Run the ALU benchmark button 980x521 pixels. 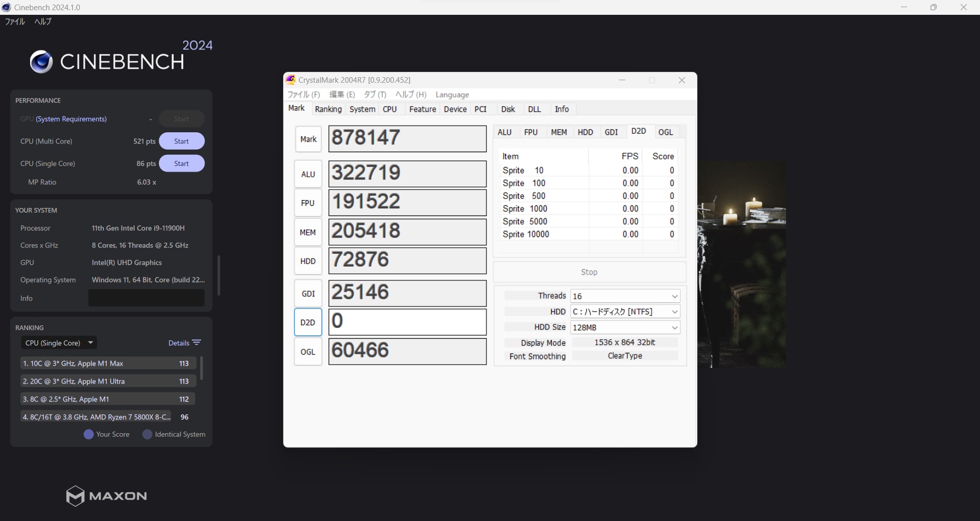point(308,174)
